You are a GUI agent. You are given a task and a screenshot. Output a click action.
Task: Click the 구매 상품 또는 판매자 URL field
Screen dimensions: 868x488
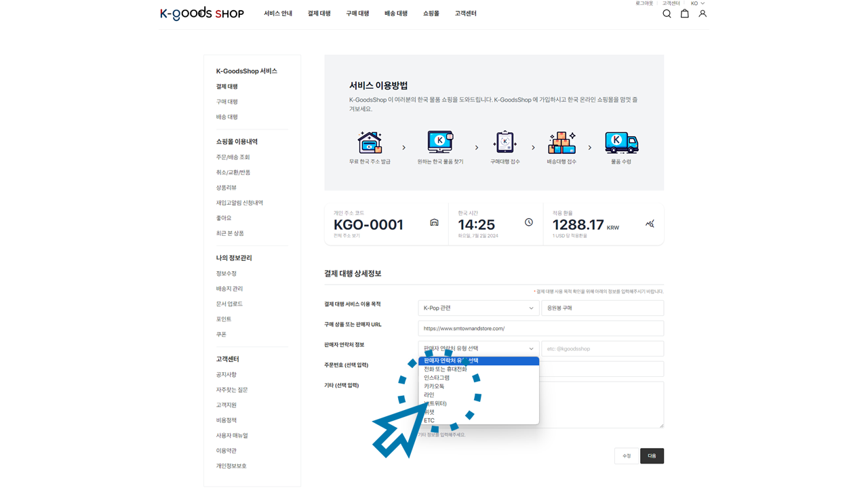tap(540, 329)
